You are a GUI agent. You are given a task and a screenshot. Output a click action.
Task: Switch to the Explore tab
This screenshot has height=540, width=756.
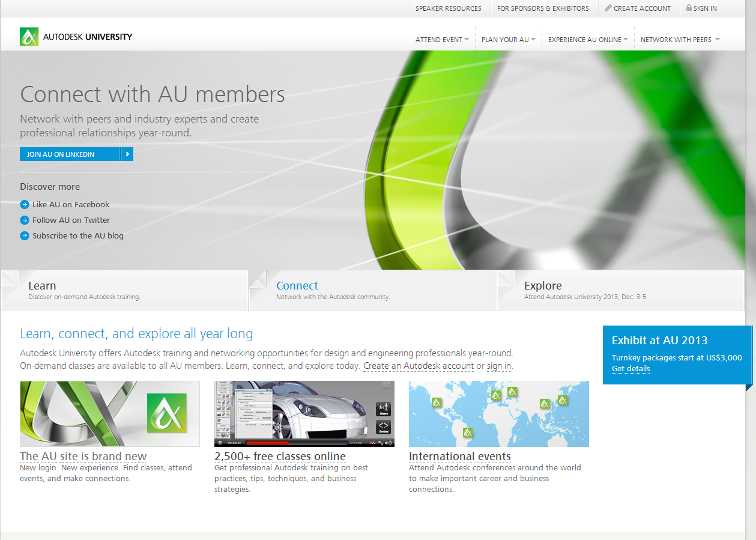tap(621, 291)
